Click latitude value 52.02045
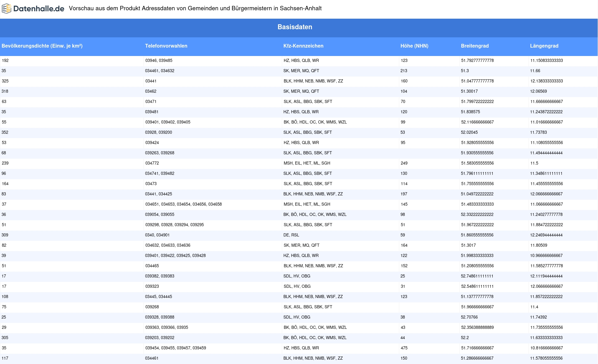598x364 pixels. [x=469, y=133]
